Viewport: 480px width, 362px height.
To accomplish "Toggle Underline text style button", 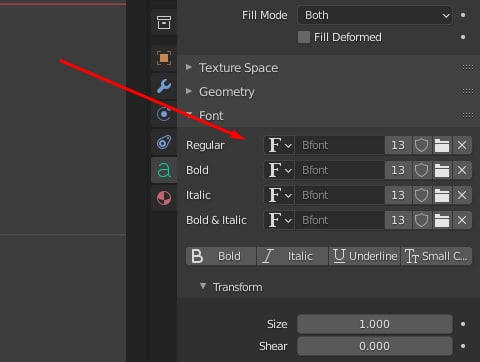I will point(364,256).
